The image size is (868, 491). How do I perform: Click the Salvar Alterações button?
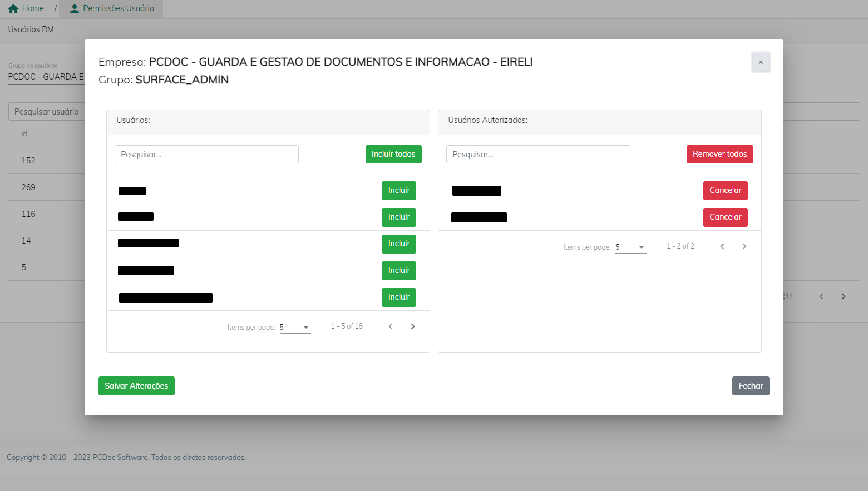(x=136, y=386)
